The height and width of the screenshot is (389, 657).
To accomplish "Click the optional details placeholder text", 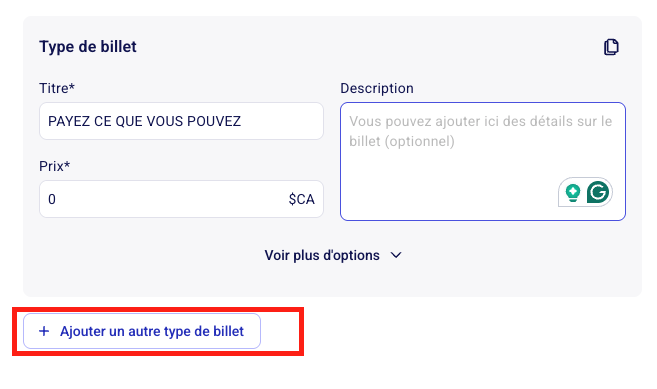I will [x=481, y=131].
